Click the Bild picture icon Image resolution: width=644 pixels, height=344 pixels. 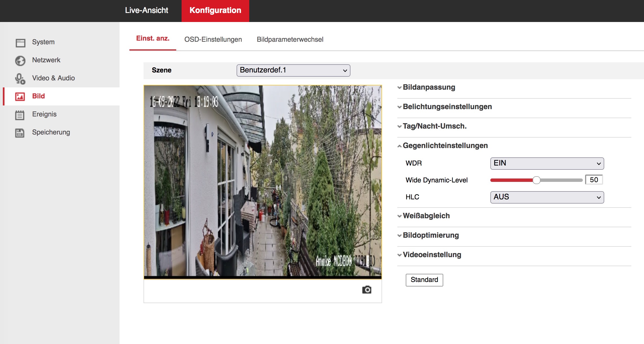point(20,96)
